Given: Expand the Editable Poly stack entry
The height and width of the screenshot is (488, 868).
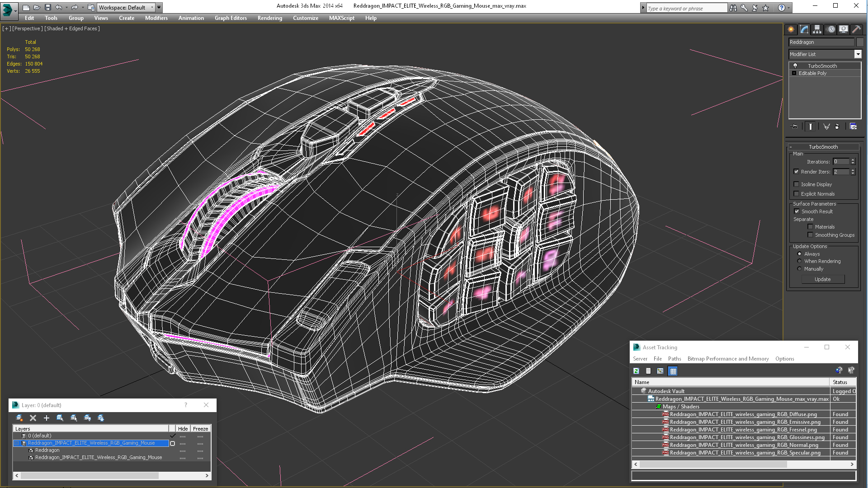Looking at the screenshot, I should point(794,73).
